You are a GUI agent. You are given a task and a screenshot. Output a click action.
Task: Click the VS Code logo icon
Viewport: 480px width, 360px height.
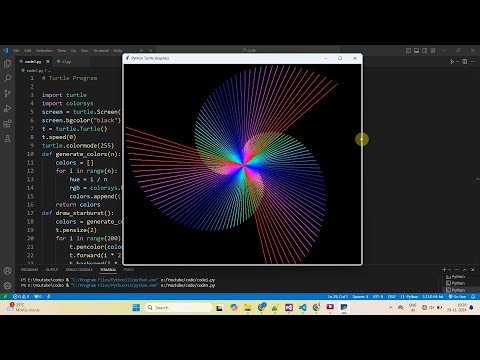5,50
